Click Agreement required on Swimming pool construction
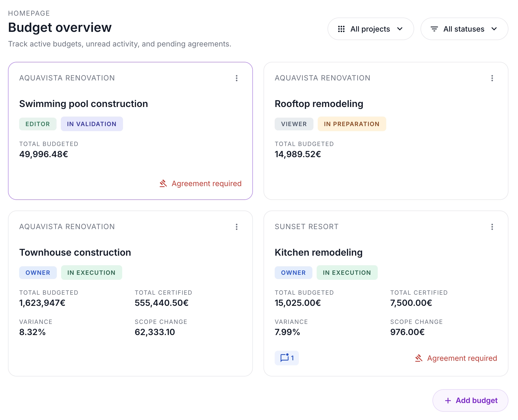518x420 pixels. point(206,183)
